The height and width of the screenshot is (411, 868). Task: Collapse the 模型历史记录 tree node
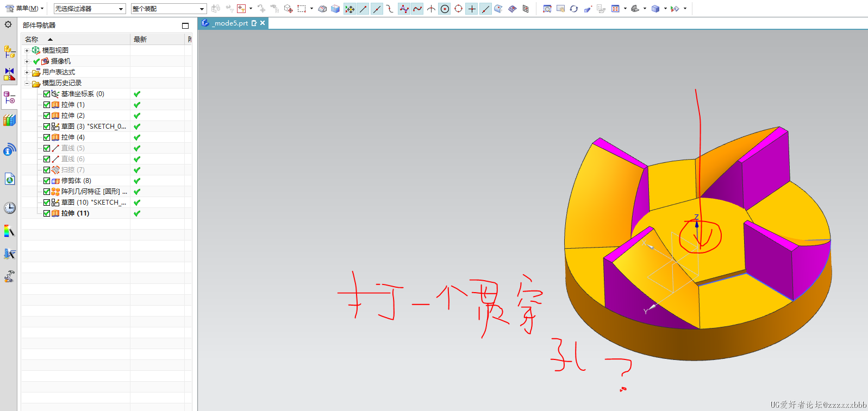tap(27, 83)
